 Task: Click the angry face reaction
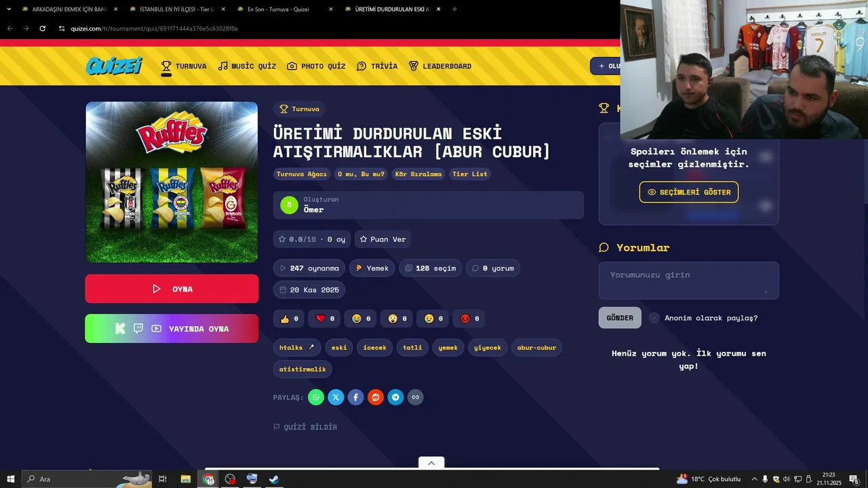(x=470, y=319)
